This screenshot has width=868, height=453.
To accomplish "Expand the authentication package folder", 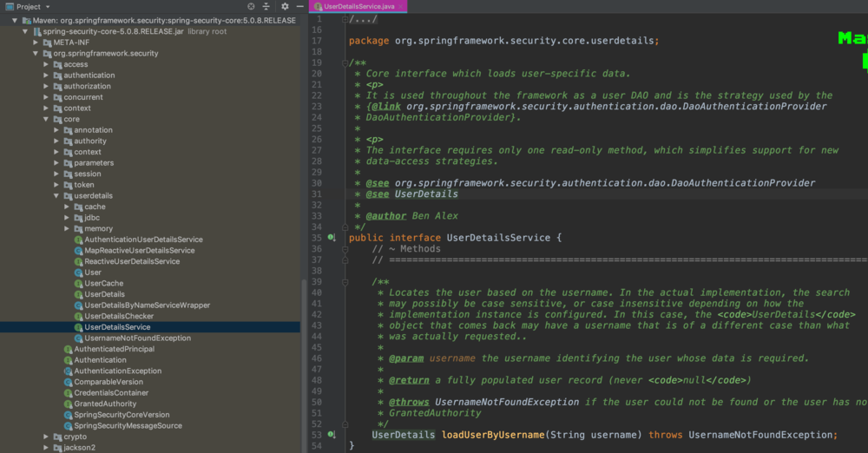I will [46, 75].
